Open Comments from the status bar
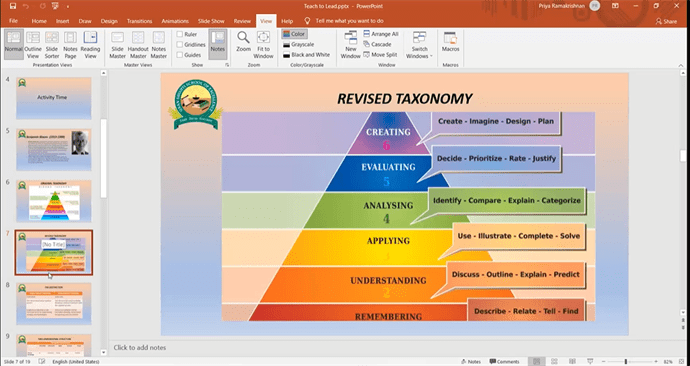The width and height of the screenshot is (690, 366). (504, 362)
